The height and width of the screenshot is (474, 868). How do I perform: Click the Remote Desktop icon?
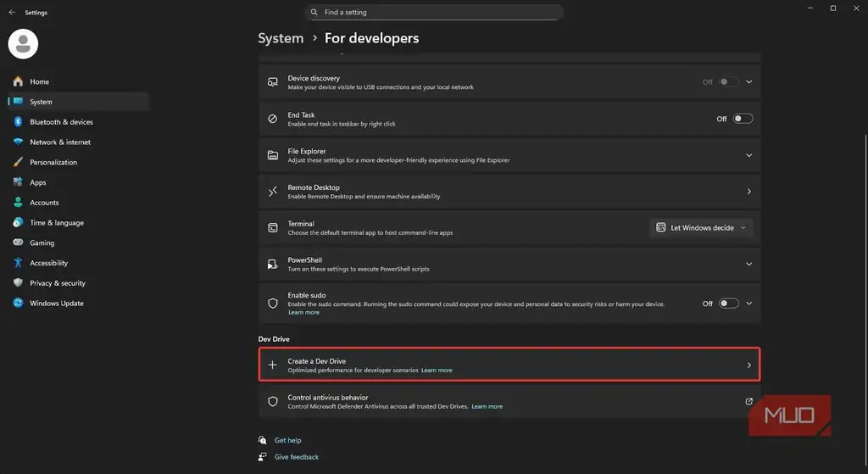[273, 192]
